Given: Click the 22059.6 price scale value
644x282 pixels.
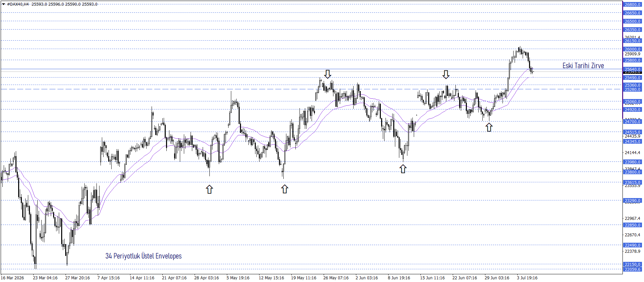Looking at the screenshot, I should [632, 269].
